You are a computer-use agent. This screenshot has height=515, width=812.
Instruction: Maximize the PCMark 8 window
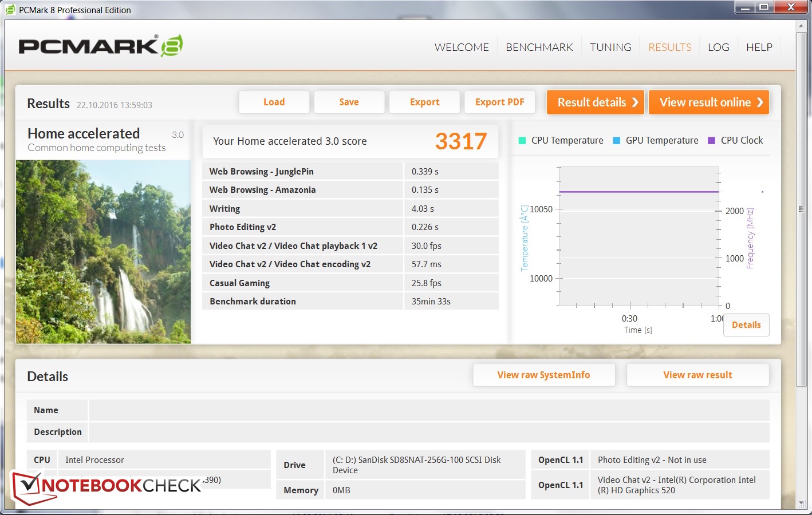point(764,7)
